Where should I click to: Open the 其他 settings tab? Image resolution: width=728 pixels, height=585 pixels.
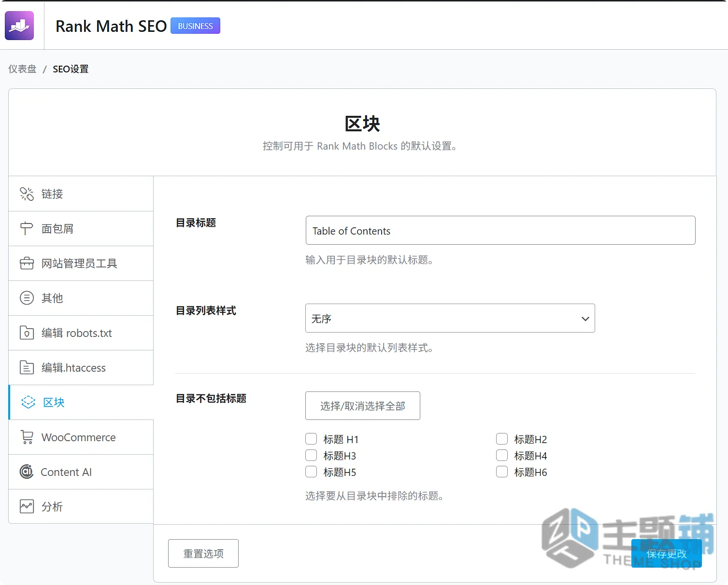coord(81,298)
